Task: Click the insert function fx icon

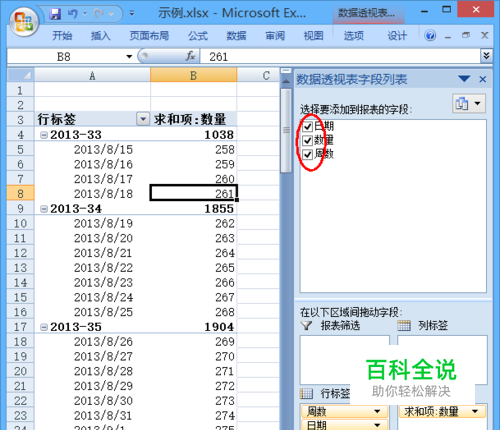Action: [190, 56]
